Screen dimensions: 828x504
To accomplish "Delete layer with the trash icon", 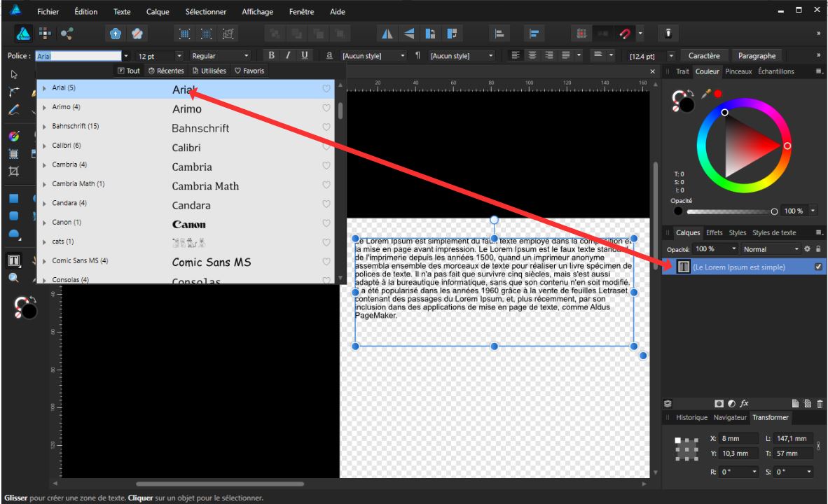I will (x=820, y=404).
